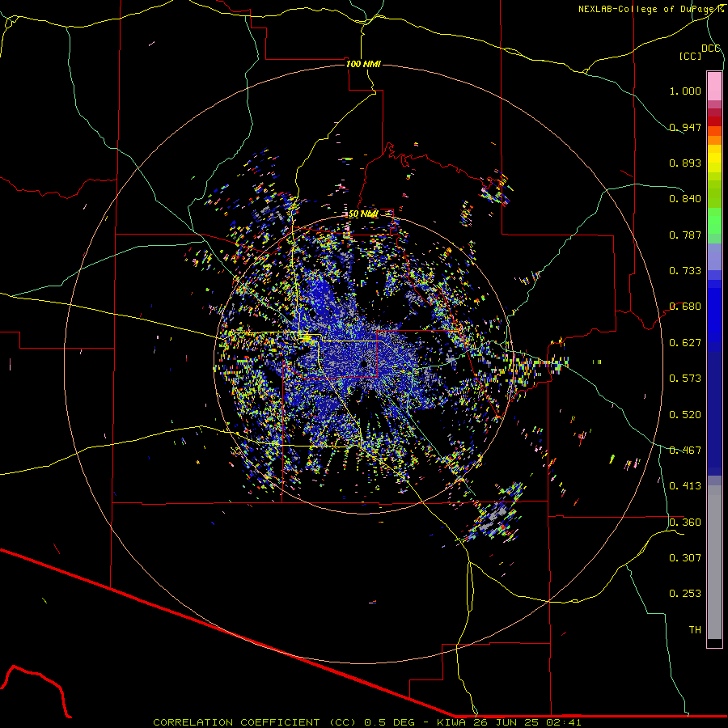Pick the pink segment of the color bar
The width and height of the screenshot is (728, 728).
(714, 86)
